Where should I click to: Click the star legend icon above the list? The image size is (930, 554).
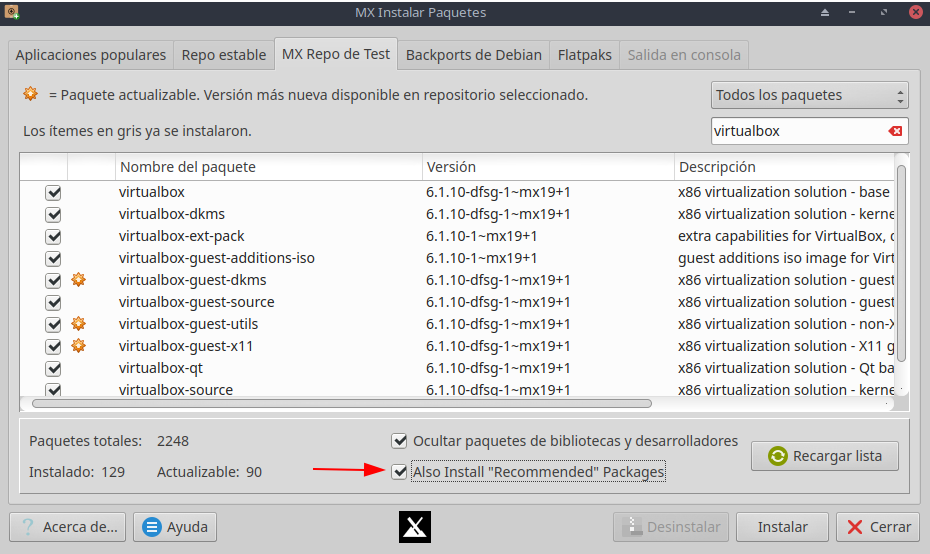(x=30, y=94)
